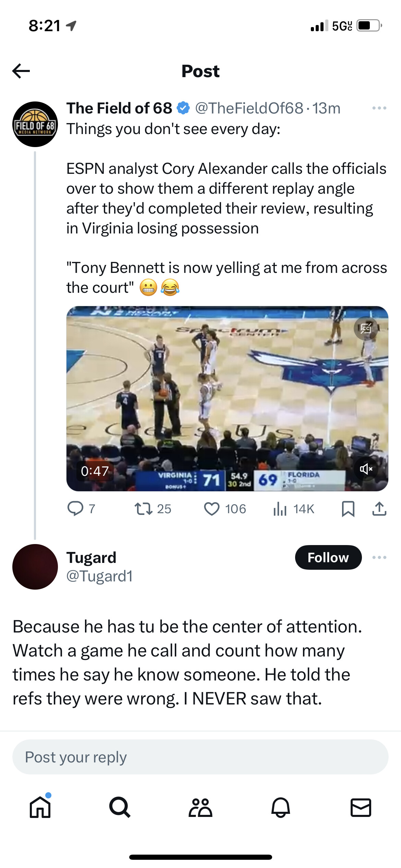
Task: Tap the share upload icon
Action: point(379,509)
